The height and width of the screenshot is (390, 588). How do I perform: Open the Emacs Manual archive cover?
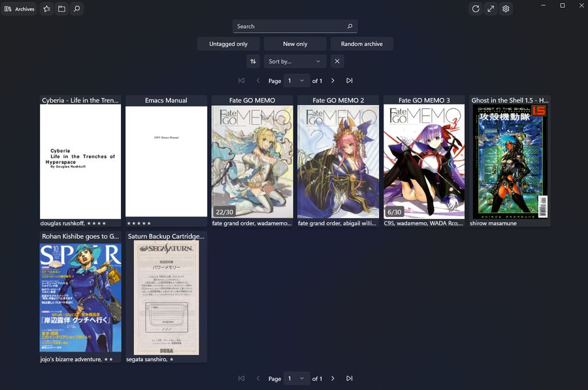pos(166,161)
